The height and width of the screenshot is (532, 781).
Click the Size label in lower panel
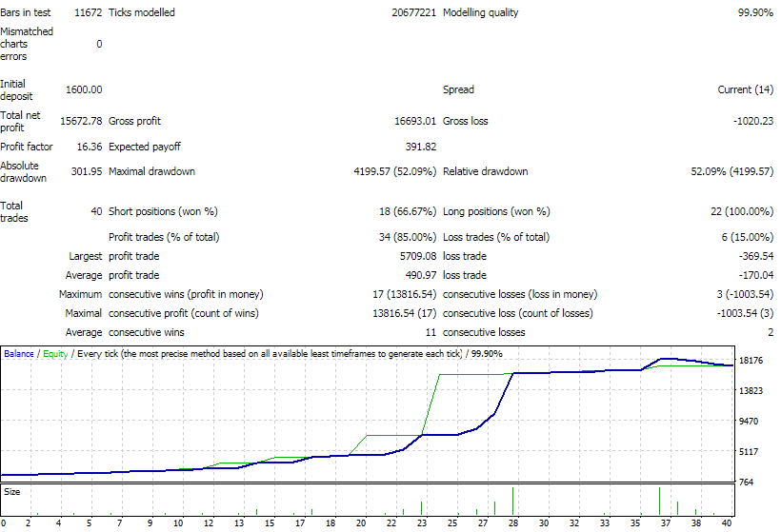click(12, 492)
